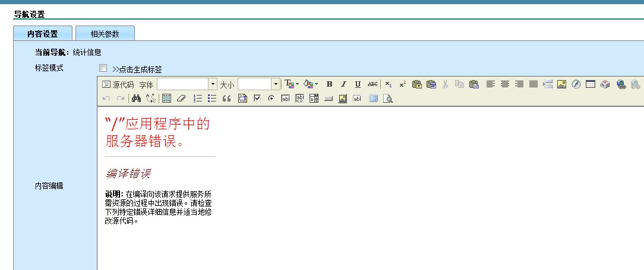Click the 源代码 source button

click(118, 84)
